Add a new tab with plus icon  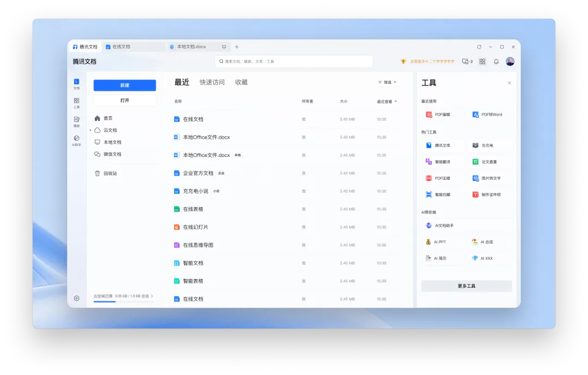coord(237,47)
